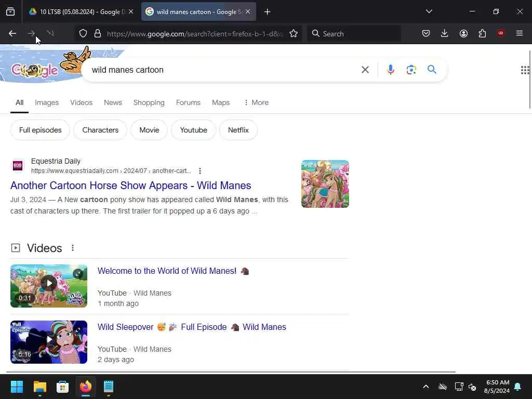The width and height of the screenshot is (532, 399).
Task: Open the Notepad taskbar icon
Action: 108,387
